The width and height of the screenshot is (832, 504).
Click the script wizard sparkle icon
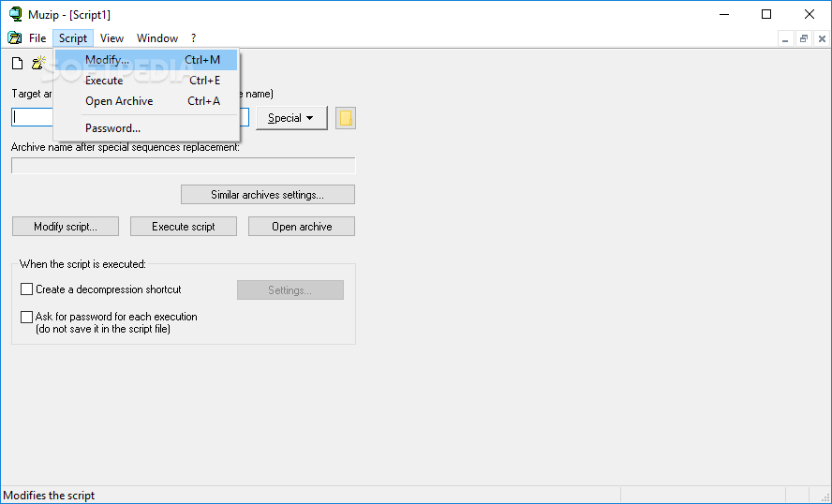(38, 63)
